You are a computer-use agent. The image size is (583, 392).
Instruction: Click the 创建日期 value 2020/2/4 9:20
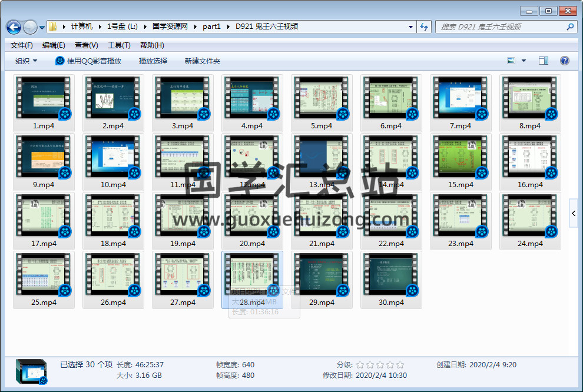(x=493, y=364)
